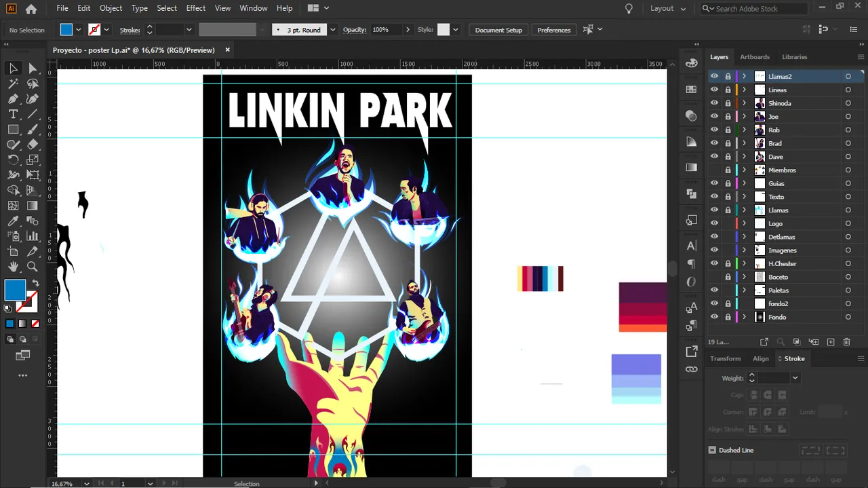868x488 pixels.
Task: Switch to the Artboards tab
Action: tap(755, 57)
